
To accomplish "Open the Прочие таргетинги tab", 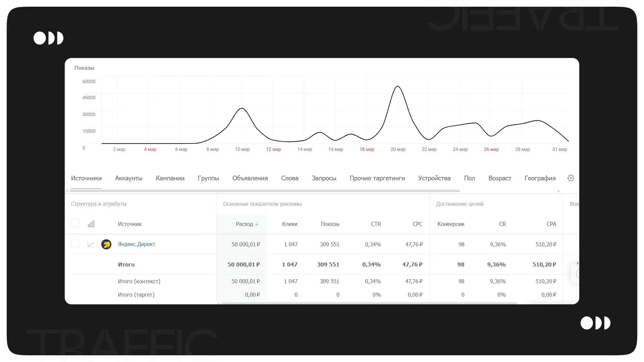I will point(377,178).
